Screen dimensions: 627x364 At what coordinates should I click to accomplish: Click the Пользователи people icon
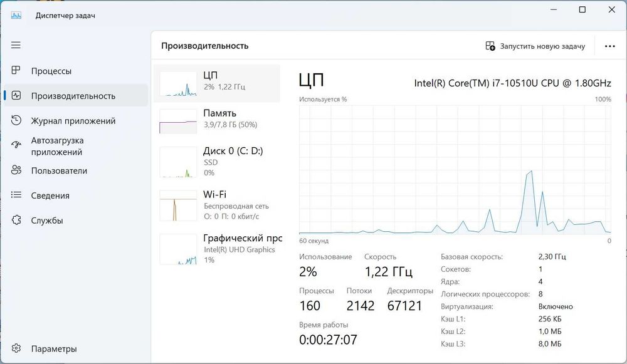16,170
